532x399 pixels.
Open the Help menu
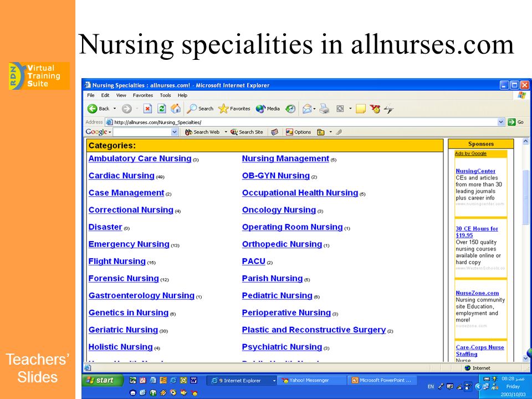182,95
